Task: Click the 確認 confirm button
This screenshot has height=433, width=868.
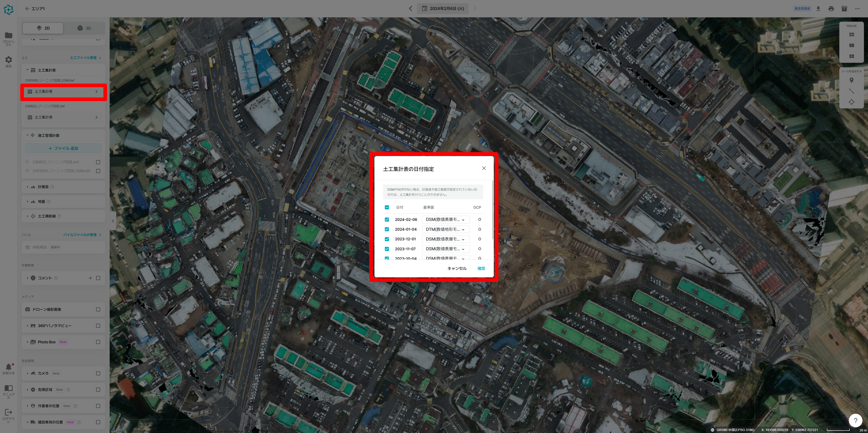Action: (481, 268)
